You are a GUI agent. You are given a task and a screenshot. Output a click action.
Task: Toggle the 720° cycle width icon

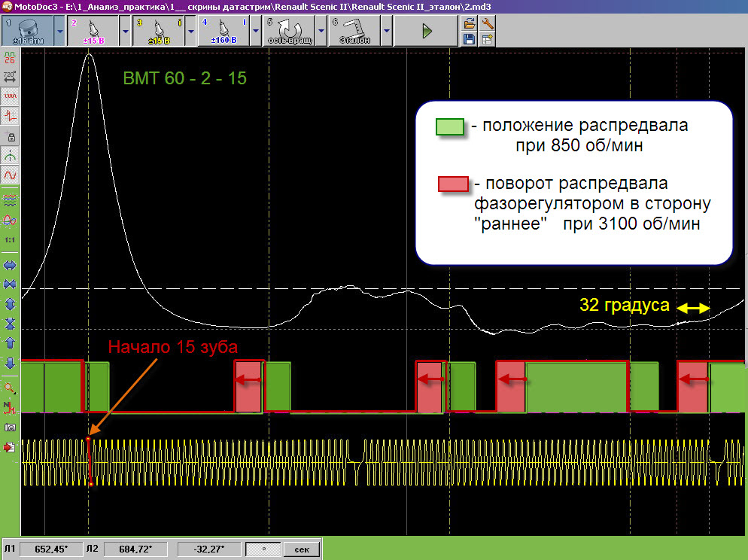point(10,77)
